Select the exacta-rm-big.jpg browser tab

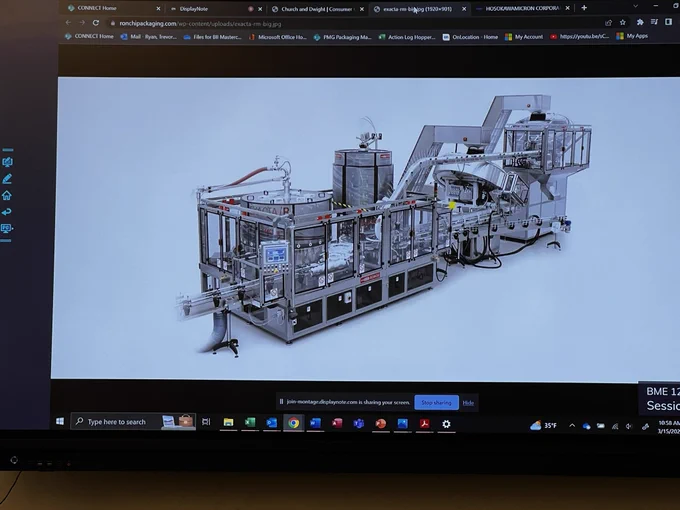coord(419,9)
